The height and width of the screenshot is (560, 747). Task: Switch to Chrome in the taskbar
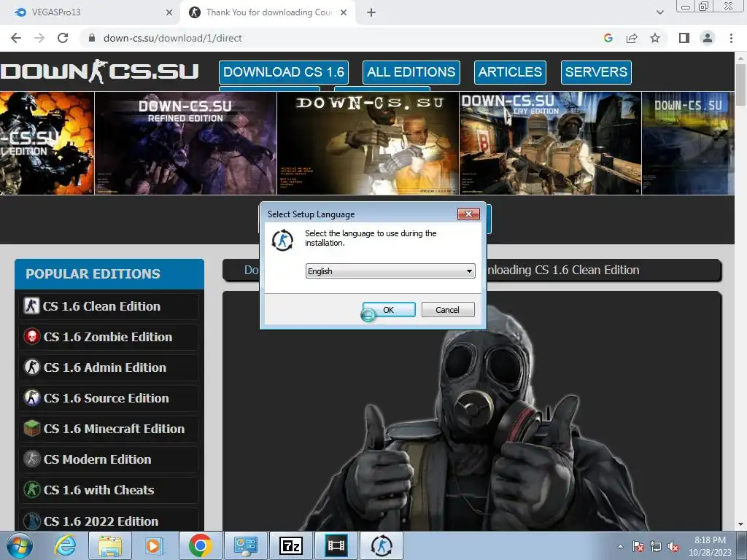coord(201,545)
